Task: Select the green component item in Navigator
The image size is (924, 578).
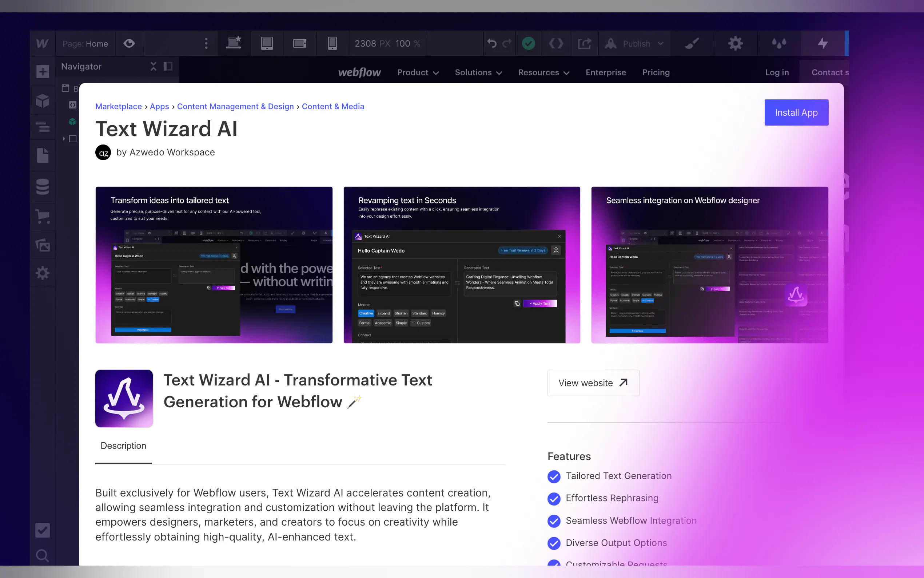Action: coord(73,122)
